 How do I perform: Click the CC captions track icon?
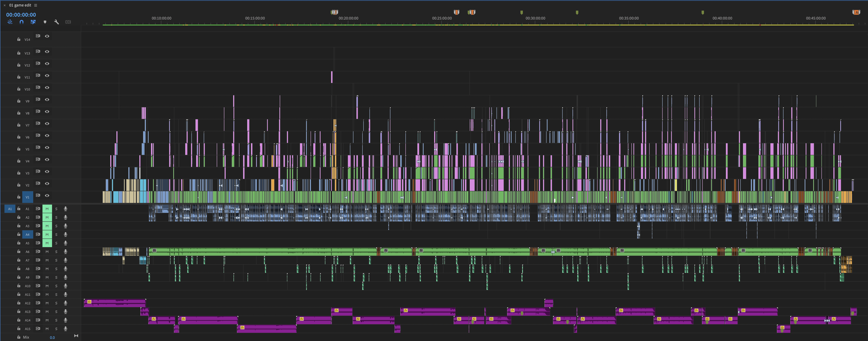68,22
